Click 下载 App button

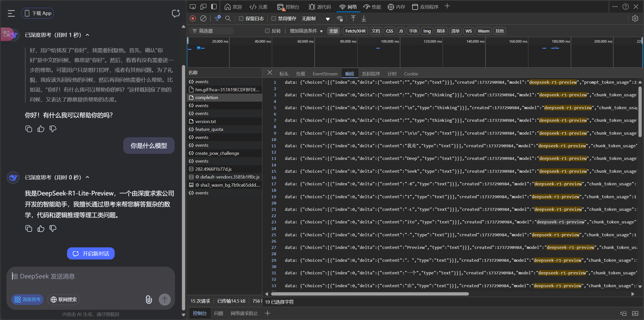[38, 13]
